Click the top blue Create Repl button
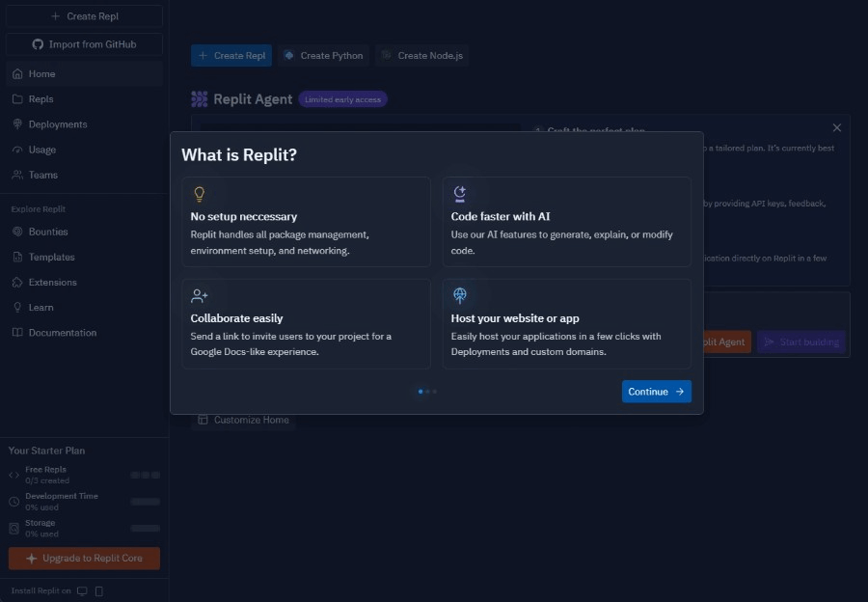Screen dimensions: 868x602 click(231, 55)
